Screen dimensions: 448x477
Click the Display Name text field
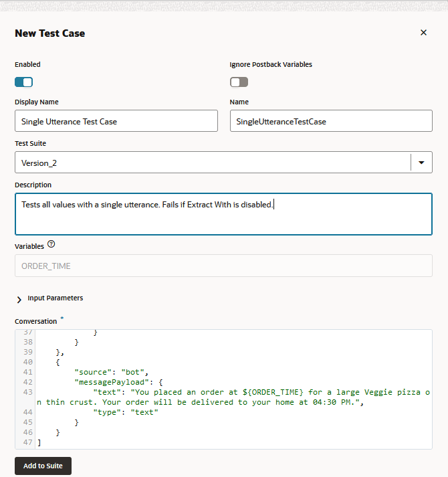116,121
